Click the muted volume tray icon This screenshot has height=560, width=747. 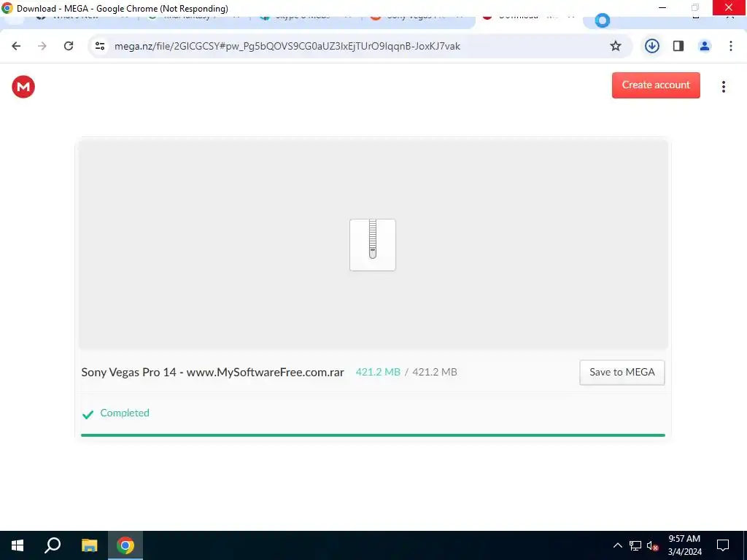[x=653, y=545]
